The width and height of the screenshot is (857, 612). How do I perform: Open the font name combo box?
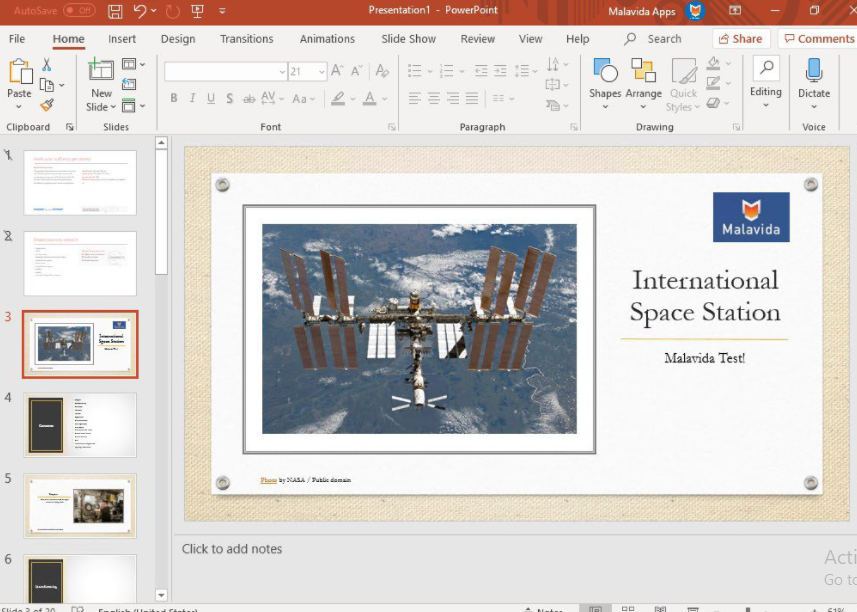pos(226,72)
